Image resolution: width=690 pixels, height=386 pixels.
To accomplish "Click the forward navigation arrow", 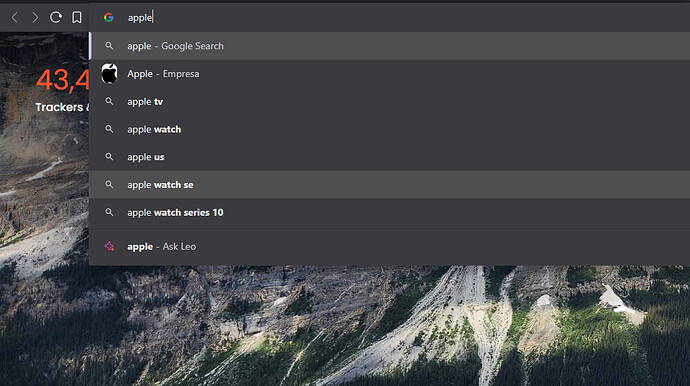I will point(35,18).
